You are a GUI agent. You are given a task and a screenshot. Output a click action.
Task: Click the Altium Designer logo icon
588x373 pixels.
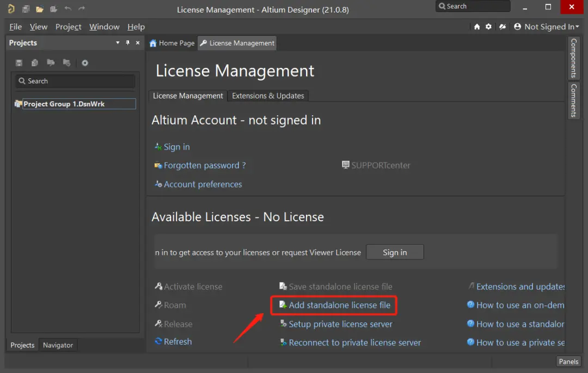[x=11, y=9]
